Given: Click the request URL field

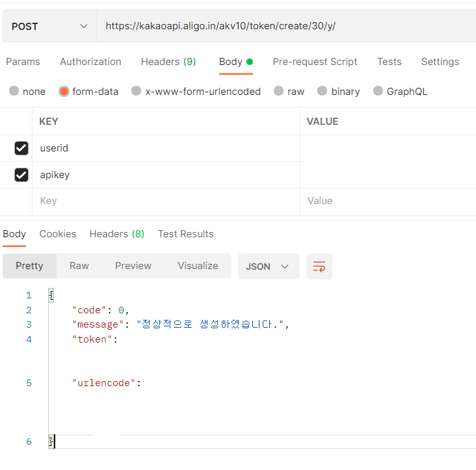Looking at the screenshot, I should [x=286, y=26].
